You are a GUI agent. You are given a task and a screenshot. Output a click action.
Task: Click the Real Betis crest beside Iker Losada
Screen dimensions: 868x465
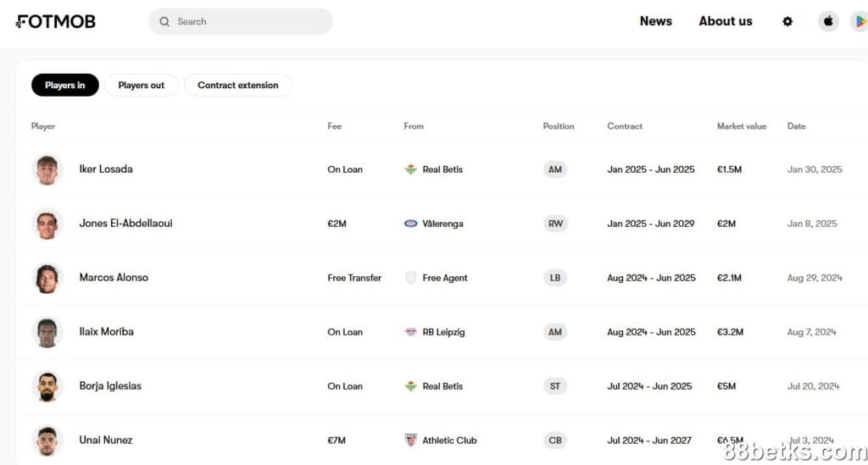click(411, 169)
